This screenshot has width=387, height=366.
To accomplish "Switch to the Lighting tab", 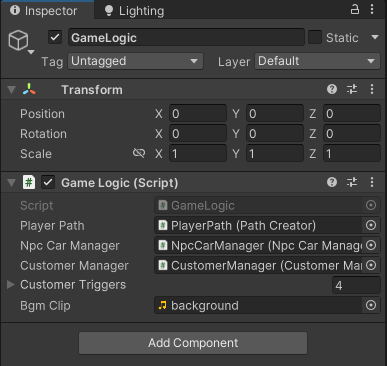I will click(x=135, y=11).
